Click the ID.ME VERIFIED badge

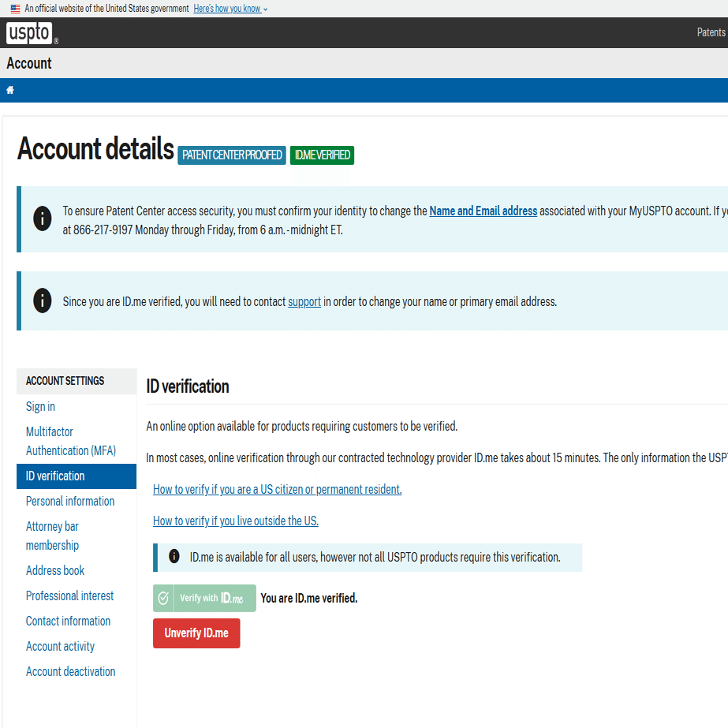point(323,155)
